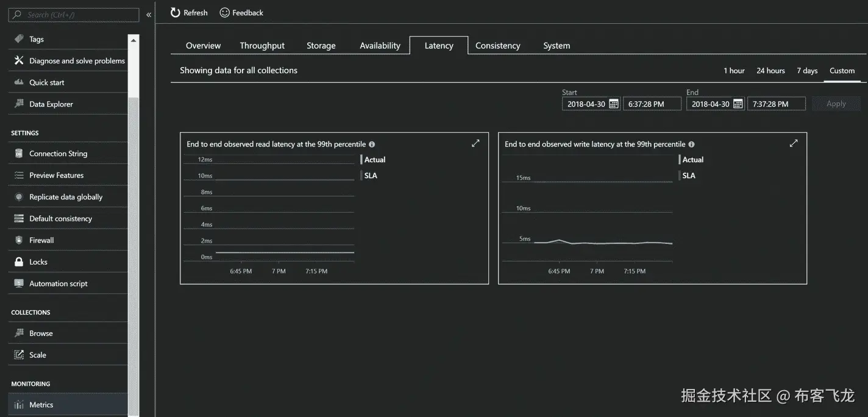The height and width of the screenshot is (417, 868).
Task: Click write latency 99th percentile chart title
Action: click(595, 144)
